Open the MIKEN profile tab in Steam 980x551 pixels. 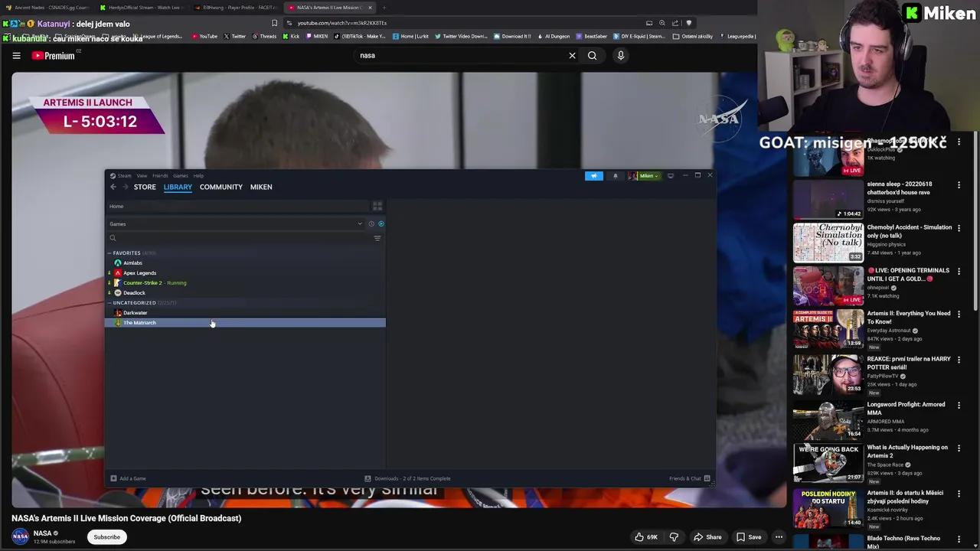tap(261, 187)
